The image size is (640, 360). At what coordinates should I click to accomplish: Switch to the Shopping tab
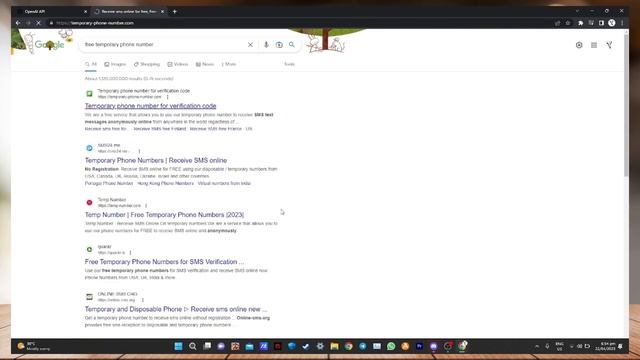pyautogui.click(x=147, y=64)
